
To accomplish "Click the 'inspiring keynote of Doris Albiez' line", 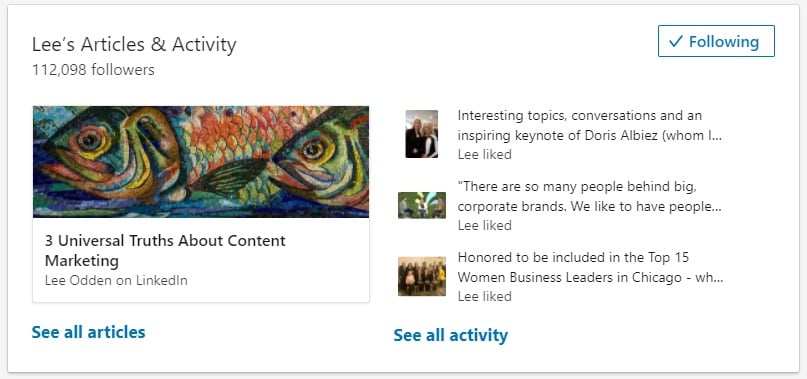I will click(x=589, y=136).
